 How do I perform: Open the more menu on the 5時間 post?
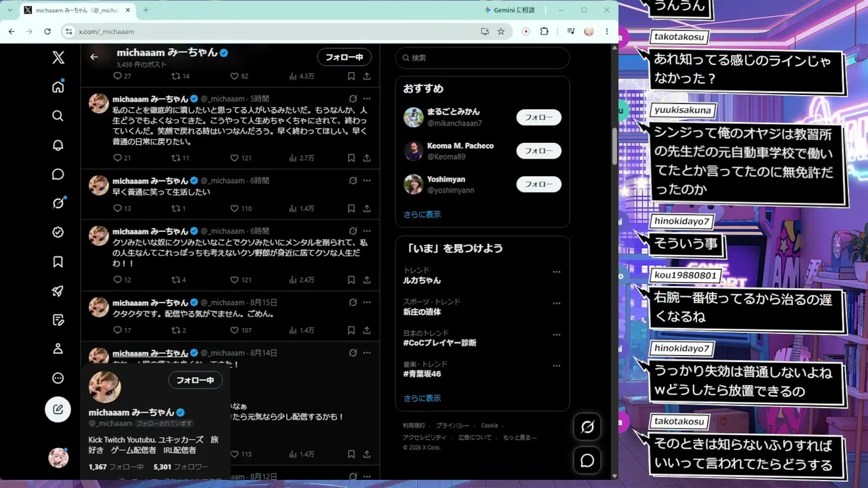(367, 98)
